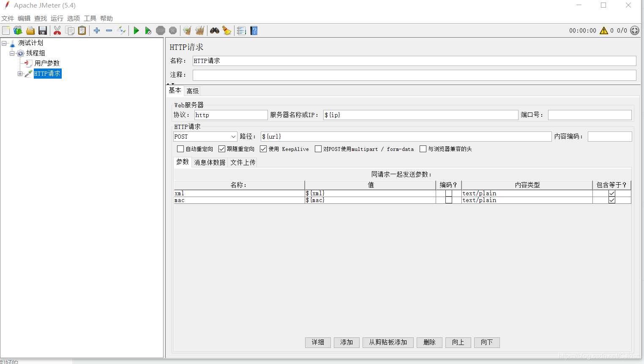Start test without pauses icon
Screen dimensions: 644x364
148,30
